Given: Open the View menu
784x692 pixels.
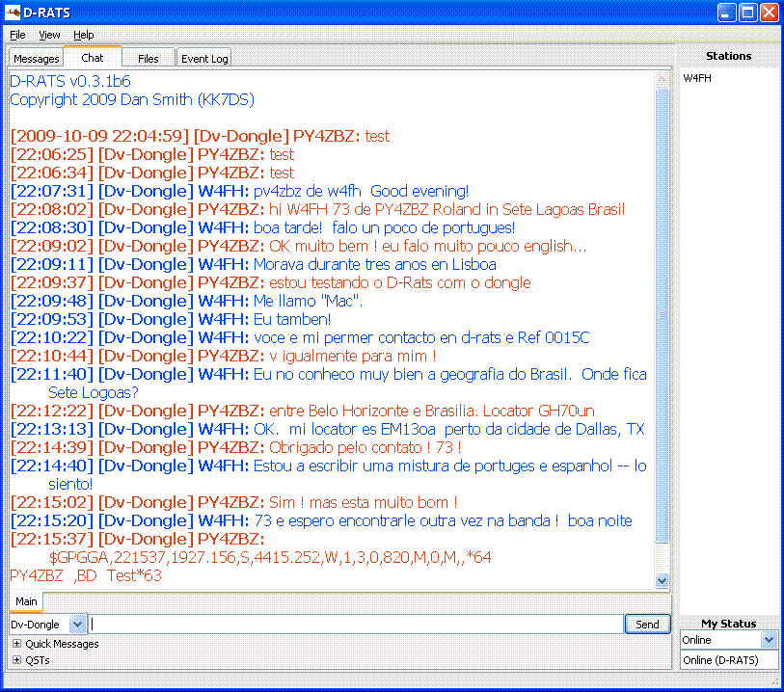Looking at the screenshot, I should click(49, 35).
